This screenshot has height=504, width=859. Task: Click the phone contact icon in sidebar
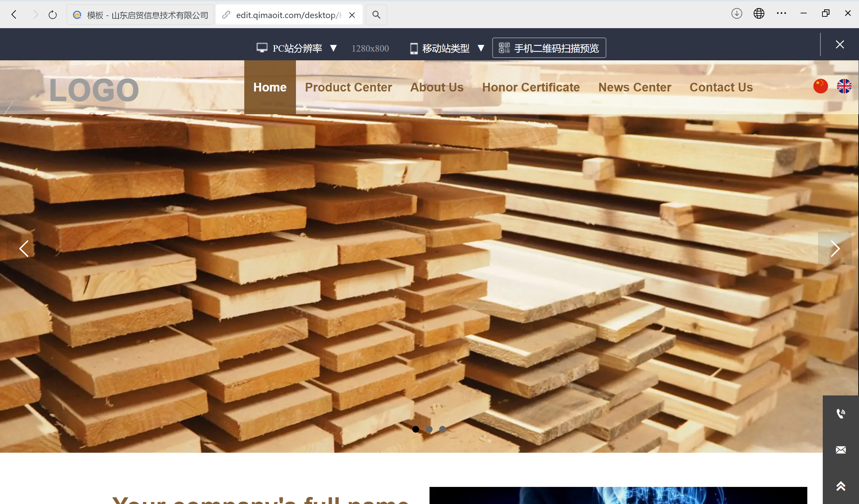point(841,414)
